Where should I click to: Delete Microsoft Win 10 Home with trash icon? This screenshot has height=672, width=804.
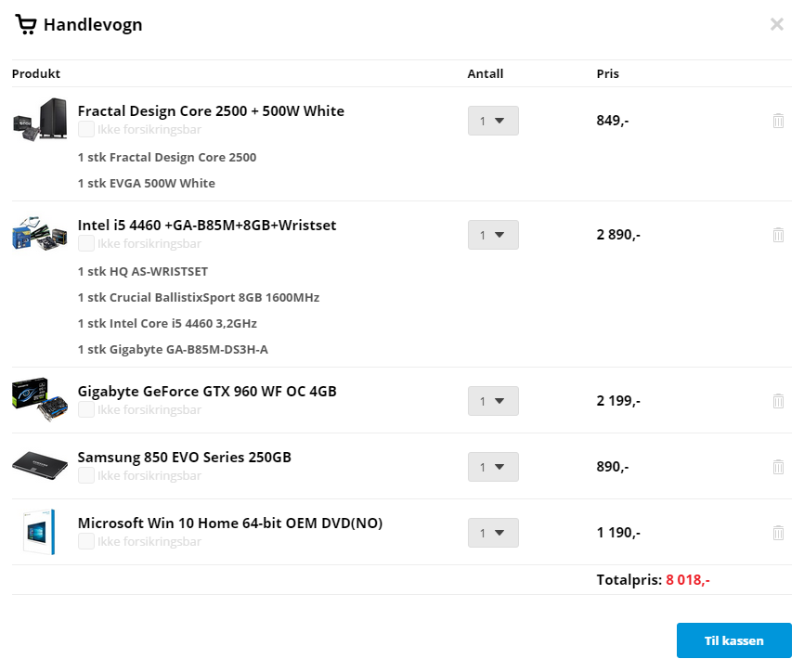[778, 533]
